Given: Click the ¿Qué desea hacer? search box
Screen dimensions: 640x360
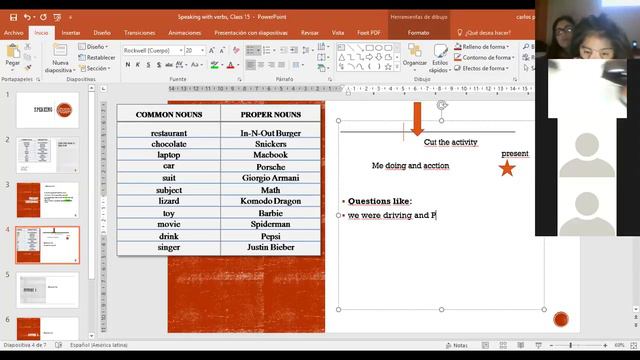Looking at the screenshot, I should pyautogui.click(x=484, y=33).
